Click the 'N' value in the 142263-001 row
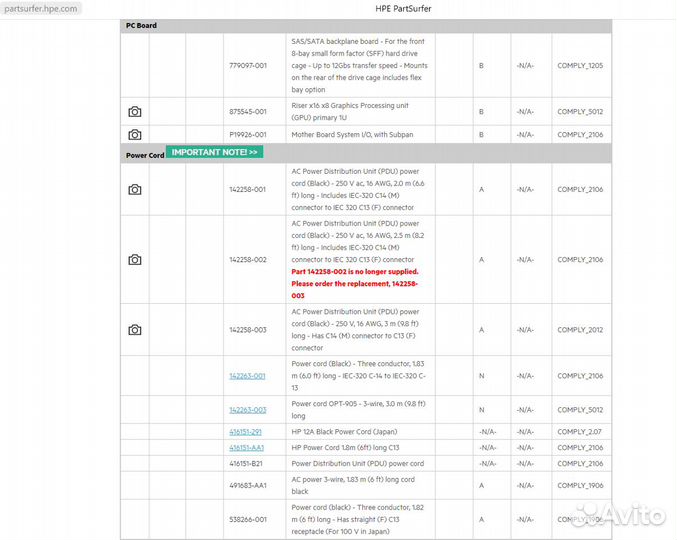 click(481, 376)
